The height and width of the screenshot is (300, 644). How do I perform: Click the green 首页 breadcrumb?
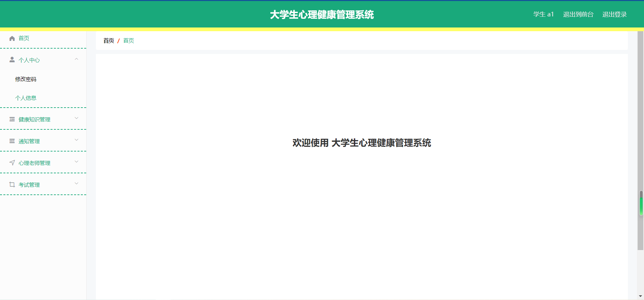pos(129,41)
